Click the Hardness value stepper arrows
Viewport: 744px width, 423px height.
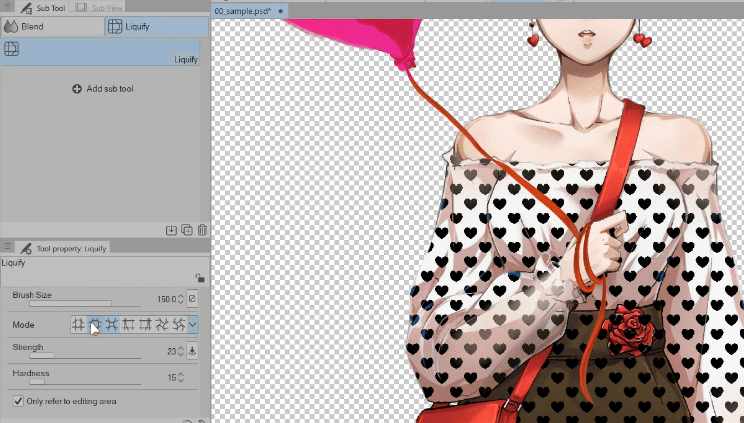180,377
